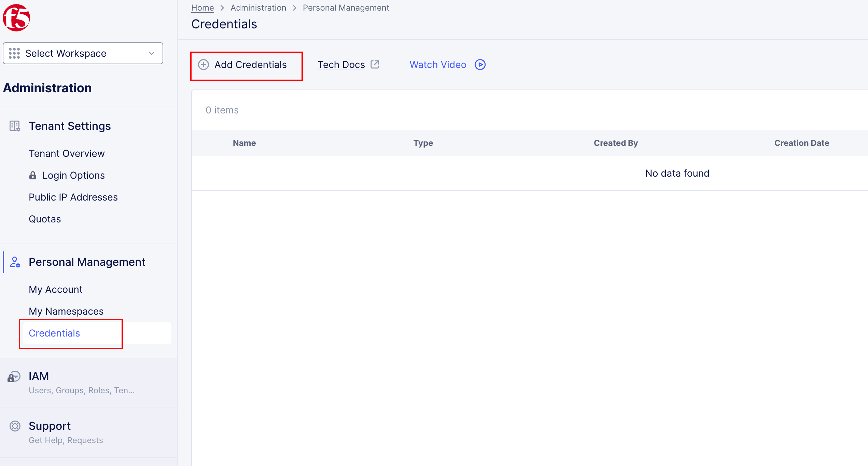Click the Tech Docs external-link icon
Image resolution: width=868 pixels, height=466 pixels.
[375, 64]
